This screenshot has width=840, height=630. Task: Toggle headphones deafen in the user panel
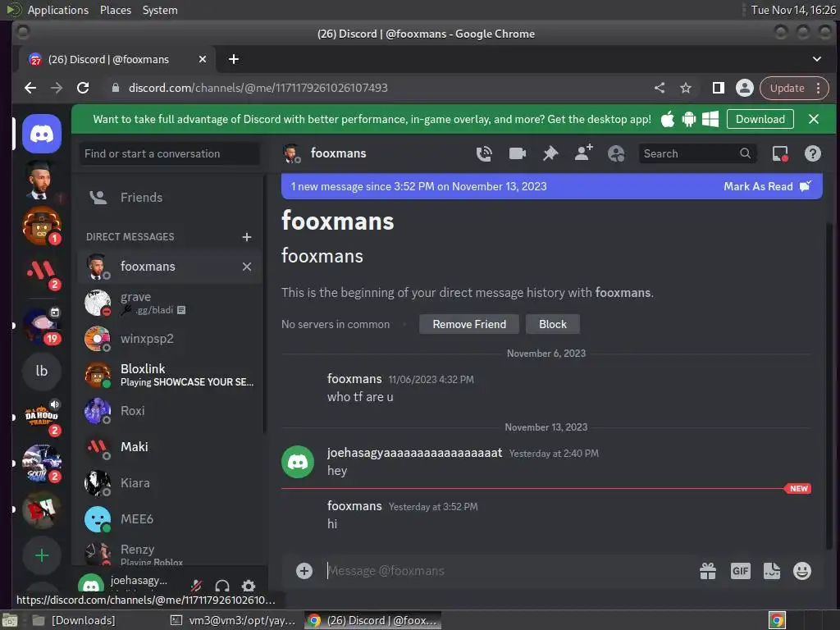coord(222,585)
